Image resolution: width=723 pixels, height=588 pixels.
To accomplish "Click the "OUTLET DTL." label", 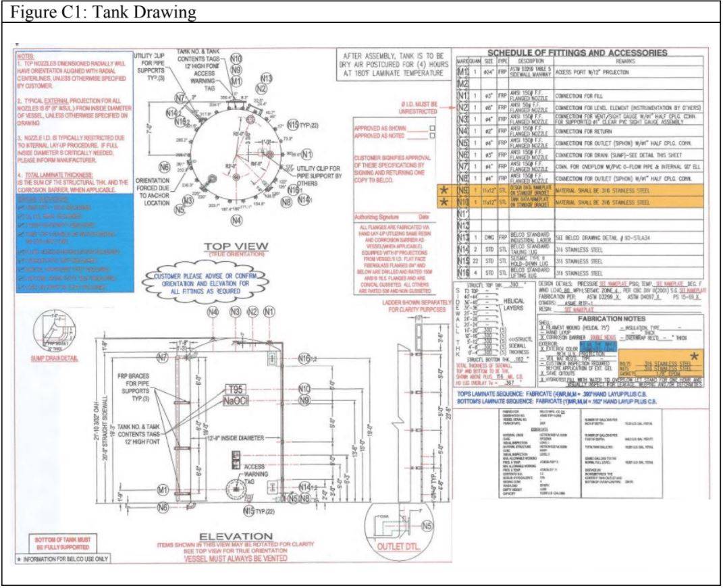I will 398,547.
